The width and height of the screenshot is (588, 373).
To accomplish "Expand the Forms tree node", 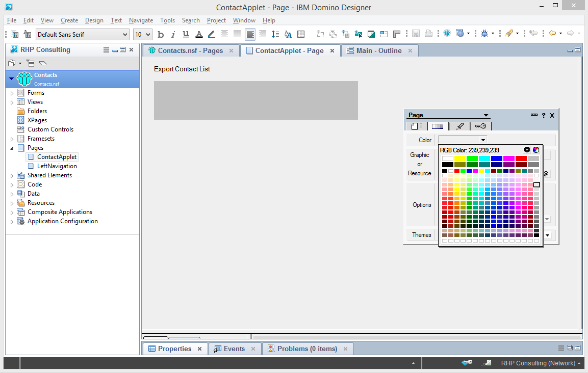I will 12,93.
